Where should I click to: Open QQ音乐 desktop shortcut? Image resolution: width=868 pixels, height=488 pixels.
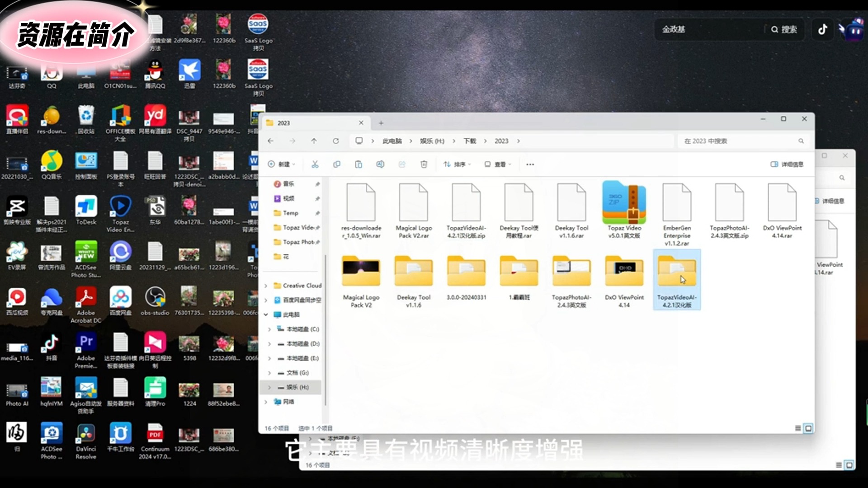52,165
